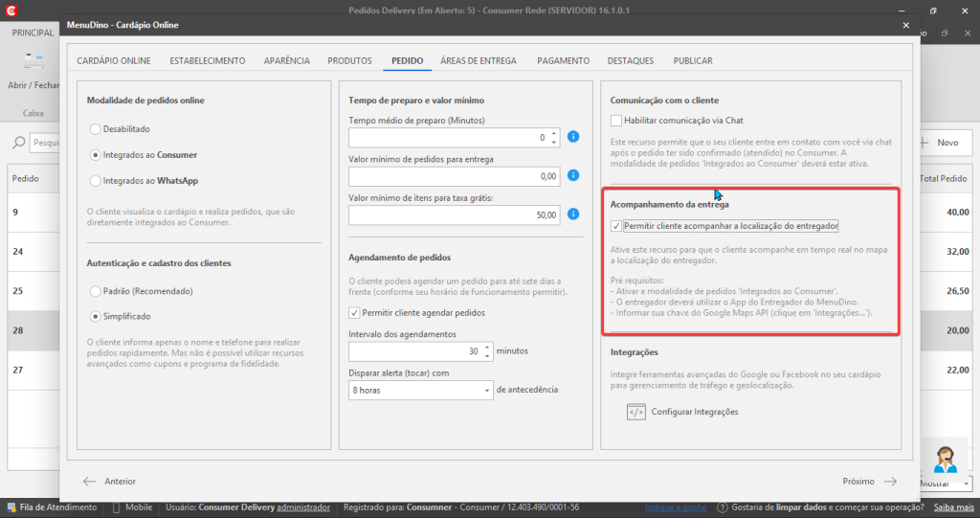Select the Desabilitado radio option
The image size is (980, 518).
(95, 129)
